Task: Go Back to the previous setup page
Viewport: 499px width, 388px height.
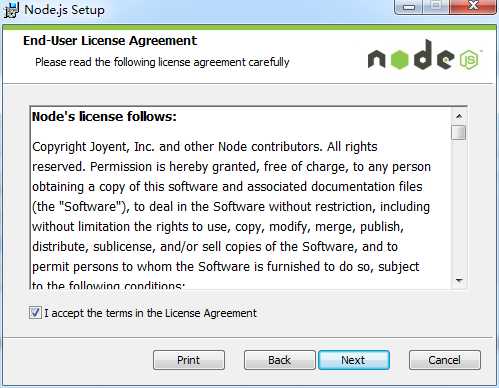Action: tap(279, 360)
